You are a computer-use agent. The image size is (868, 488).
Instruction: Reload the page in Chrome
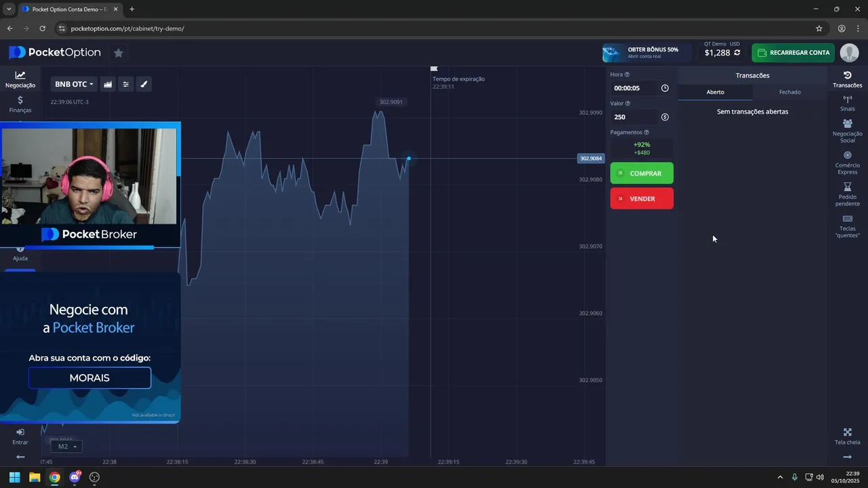click(42, 28)
